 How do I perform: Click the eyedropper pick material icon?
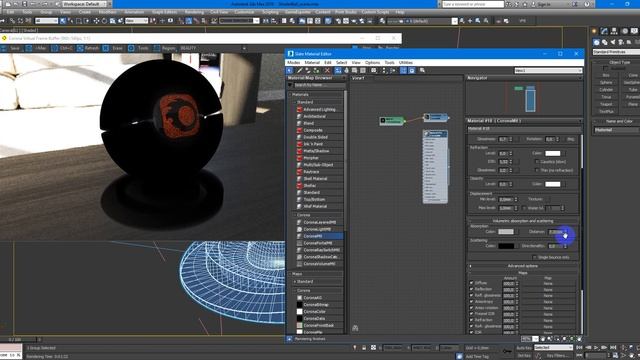299,71
